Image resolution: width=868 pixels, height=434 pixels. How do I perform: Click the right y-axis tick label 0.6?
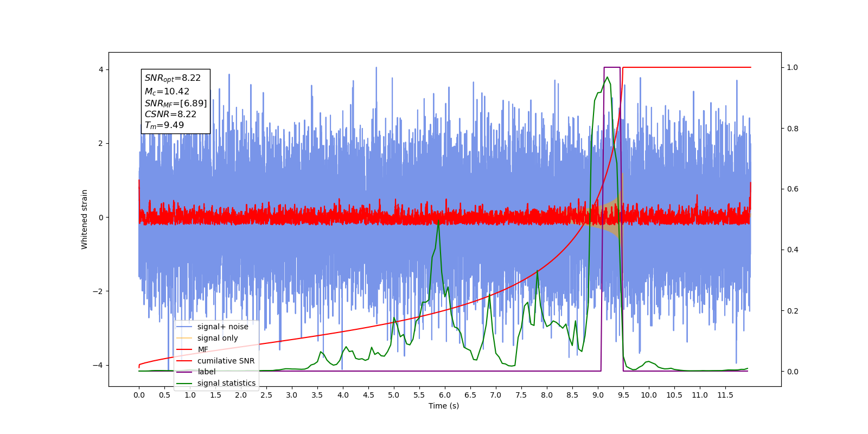pos(793,189)
